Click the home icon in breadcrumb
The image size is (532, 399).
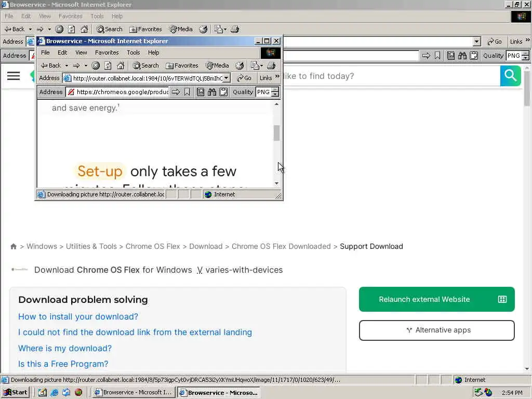14,246
